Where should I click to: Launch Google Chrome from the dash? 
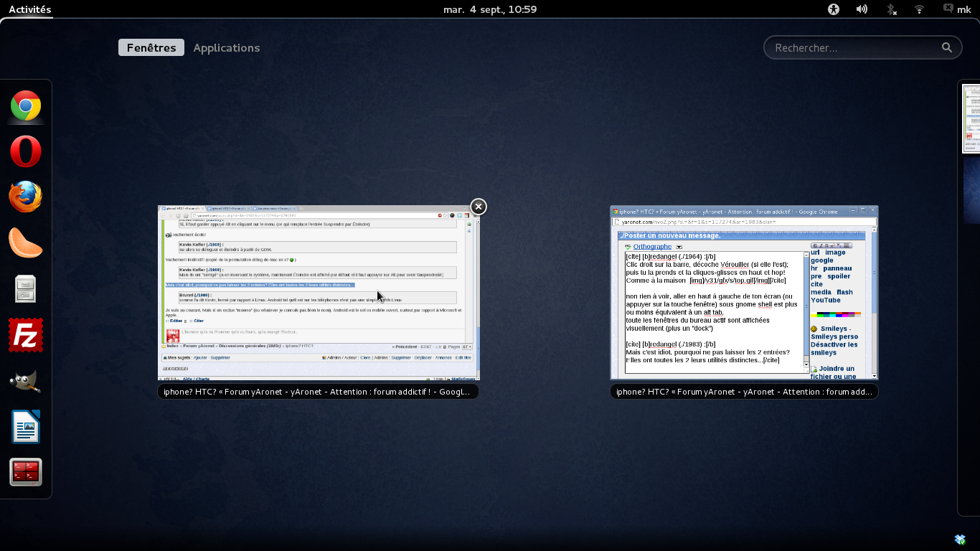click(26, 107)
